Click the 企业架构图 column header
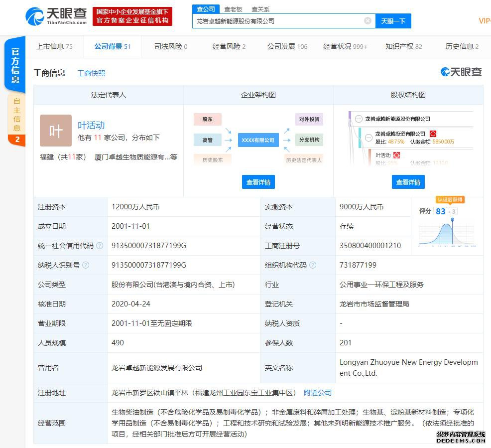Screen dimensions: 491x448 [258, 95]
